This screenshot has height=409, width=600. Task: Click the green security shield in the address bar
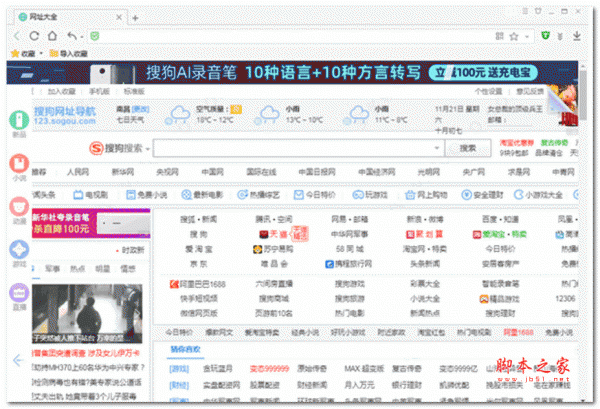(x=95, y=36)
